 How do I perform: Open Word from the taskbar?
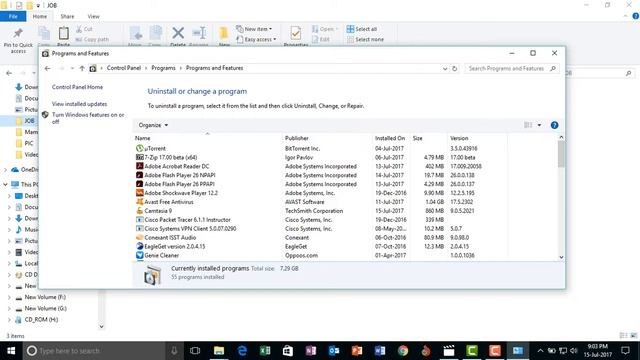click(380, 351)
